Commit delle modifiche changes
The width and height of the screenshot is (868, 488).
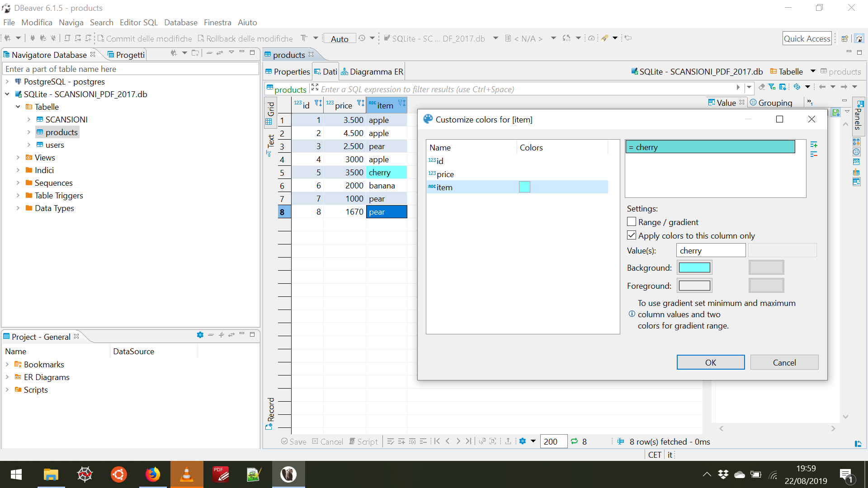pyautogui.click(x=144, y=38)
